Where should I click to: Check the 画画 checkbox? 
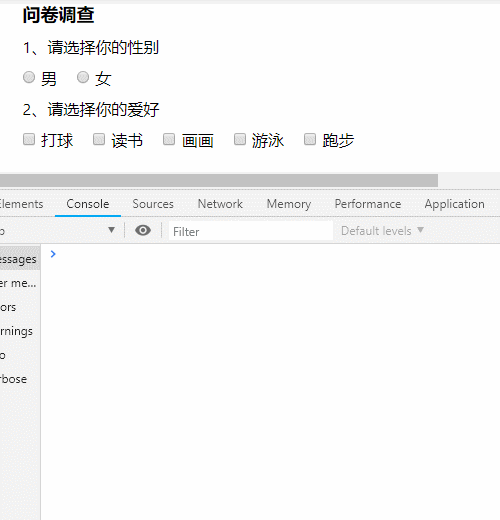[169, 139]
